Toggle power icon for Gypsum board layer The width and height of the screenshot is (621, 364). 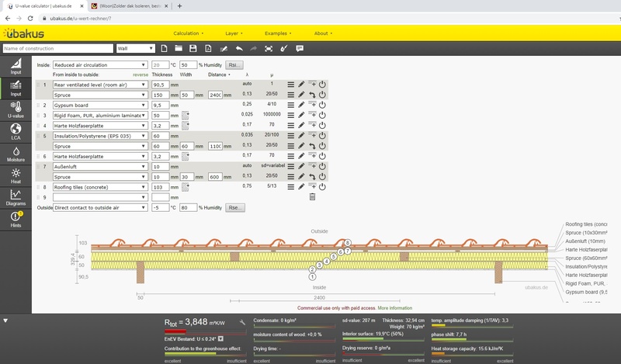(322, 105)
